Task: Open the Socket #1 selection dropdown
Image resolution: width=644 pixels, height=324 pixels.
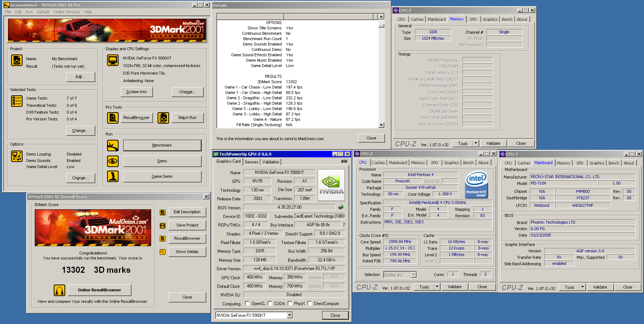Action: click(414, 275)
